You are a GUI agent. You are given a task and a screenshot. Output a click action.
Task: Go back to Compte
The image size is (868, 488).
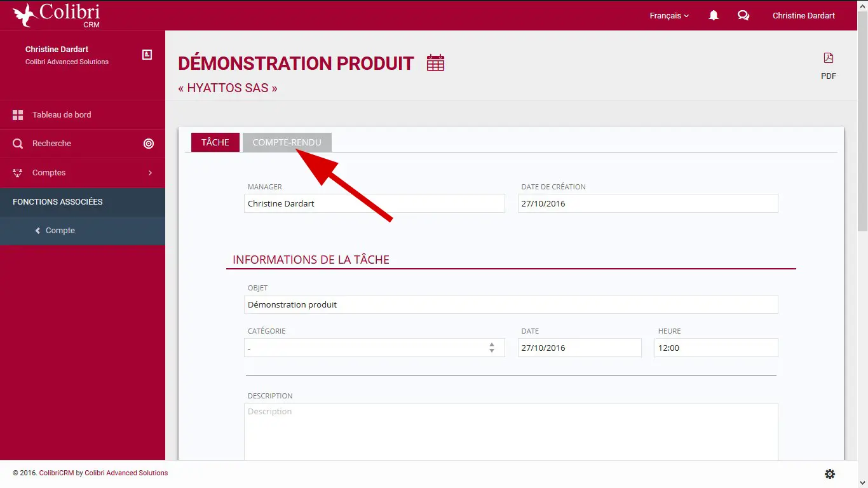click(x=83, y=231)
